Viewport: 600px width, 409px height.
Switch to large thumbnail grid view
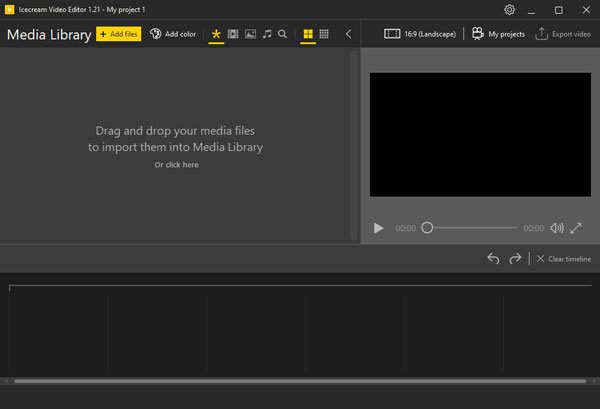(x=308, y=34)
